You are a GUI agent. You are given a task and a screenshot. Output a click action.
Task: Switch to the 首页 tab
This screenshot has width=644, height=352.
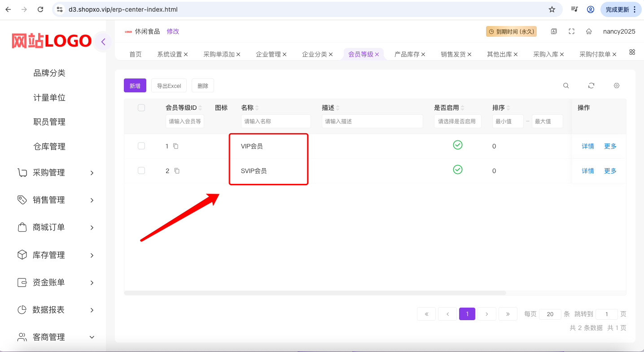[x=136, y=54]
